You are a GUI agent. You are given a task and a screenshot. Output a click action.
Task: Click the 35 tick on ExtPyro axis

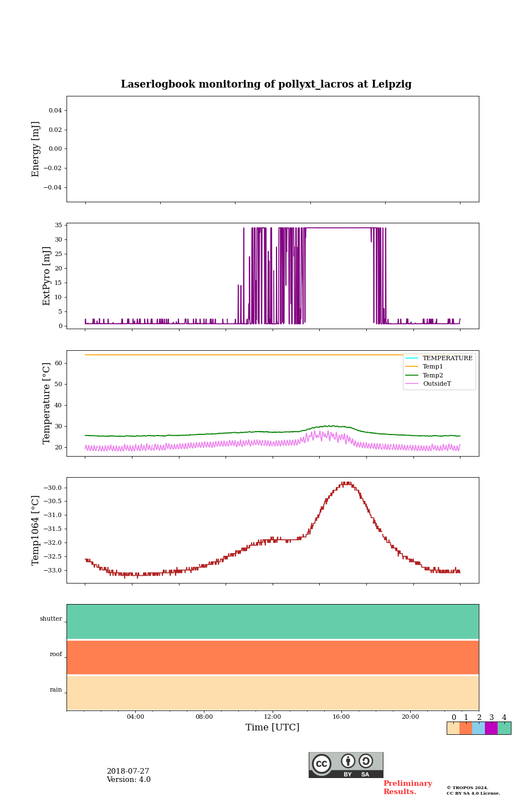pos(58,226)
